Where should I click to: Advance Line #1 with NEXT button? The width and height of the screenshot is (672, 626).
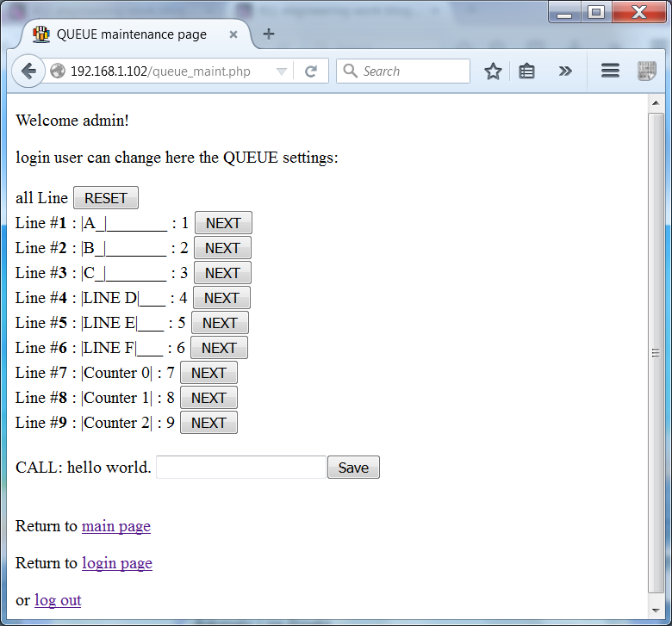[223, 223]
